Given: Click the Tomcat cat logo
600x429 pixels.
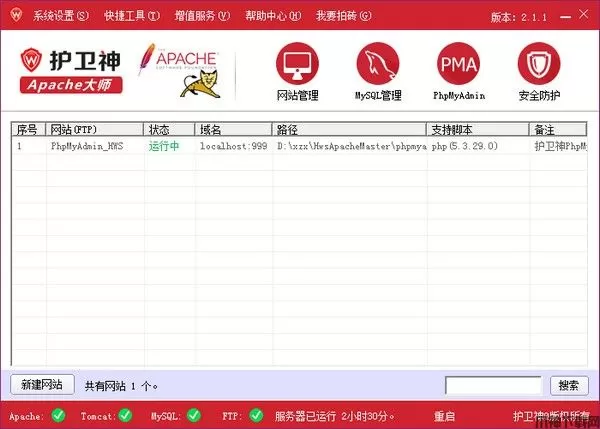Looking at the screenshot, I should tap(201, 84).
